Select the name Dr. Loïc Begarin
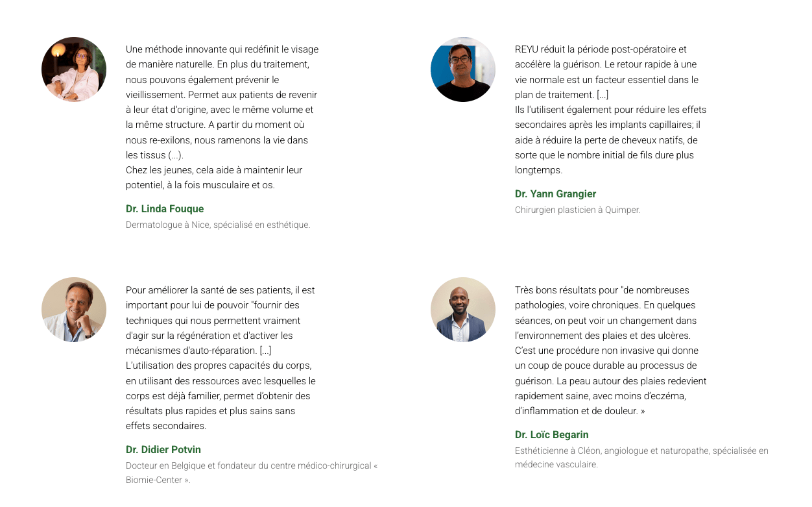This screenshot has height=507, width=812. (x=552, y=435)
